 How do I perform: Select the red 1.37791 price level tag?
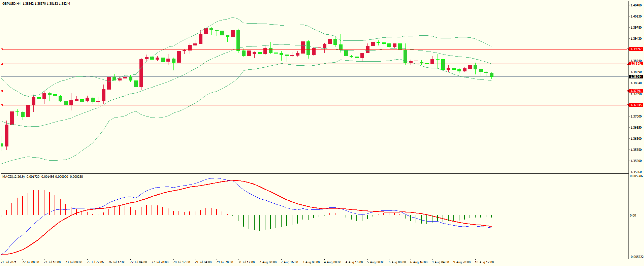coord(636,91)
